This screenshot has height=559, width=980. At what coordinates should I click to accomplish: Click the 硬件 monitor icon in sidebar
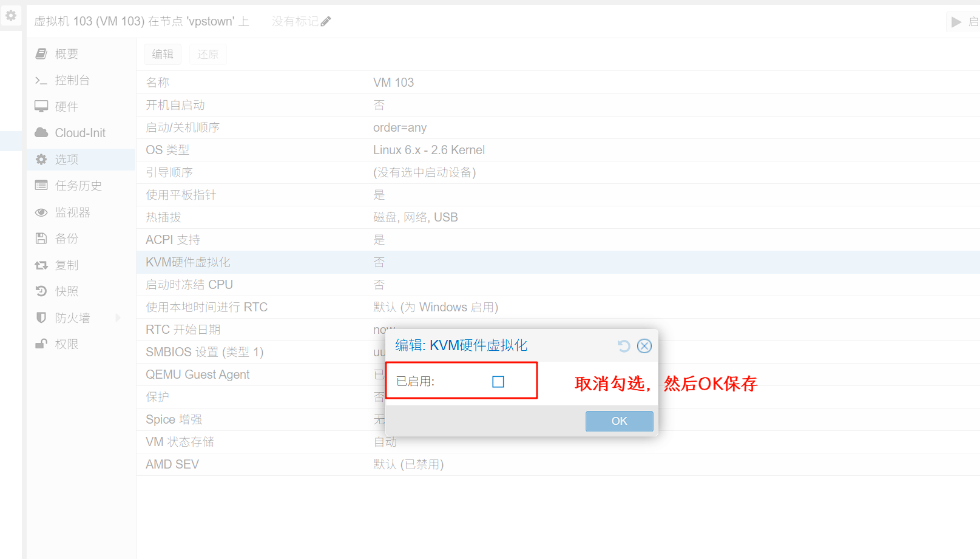(41, 107)
